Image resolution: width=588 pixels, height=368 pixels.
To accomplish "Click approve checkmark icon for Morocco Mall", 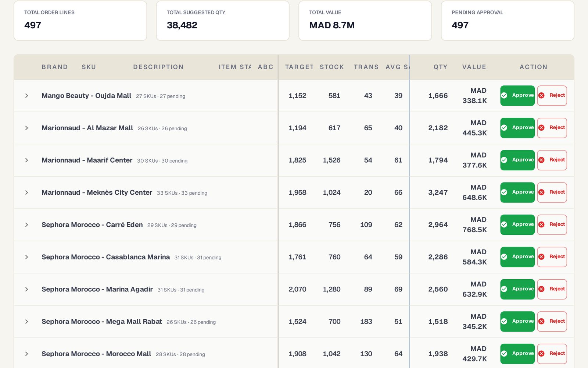I will tap(504, 354).
